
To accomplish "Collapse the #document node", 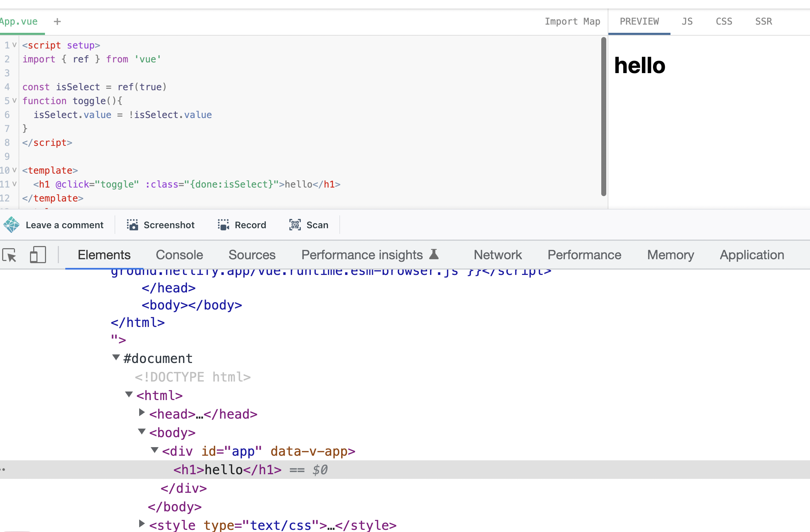I will (x=116, y=357).
